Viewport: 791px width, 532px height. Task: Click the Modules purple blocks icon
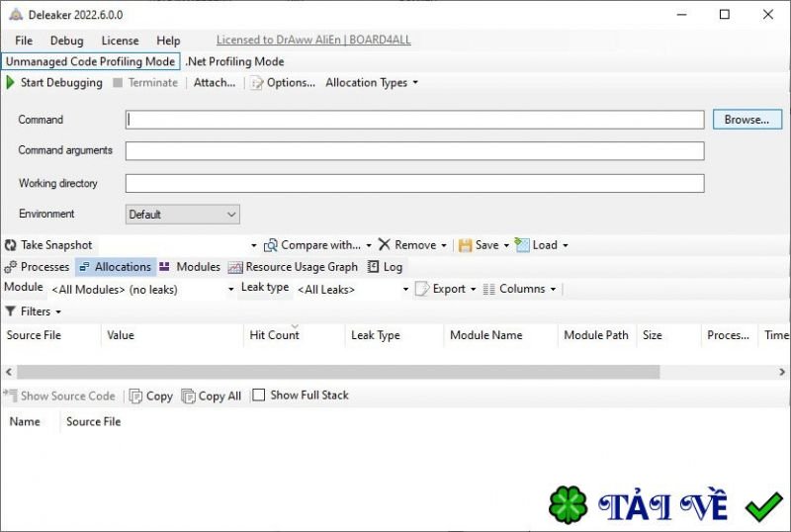[x=164, y=267]
